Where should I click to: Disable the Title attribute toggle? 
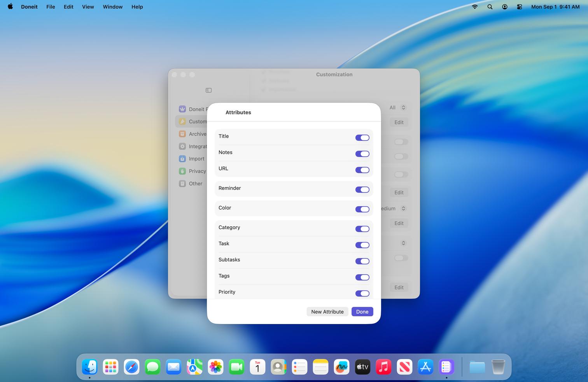pyautogui.click(x=362, y=138)
